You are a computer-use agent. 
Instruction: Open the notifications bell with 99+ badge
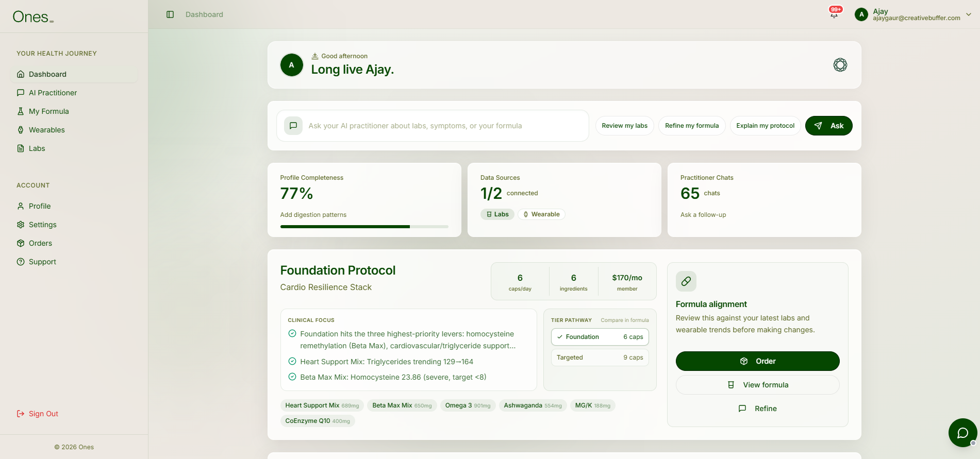pyautogui.click(x=835, y=14)
